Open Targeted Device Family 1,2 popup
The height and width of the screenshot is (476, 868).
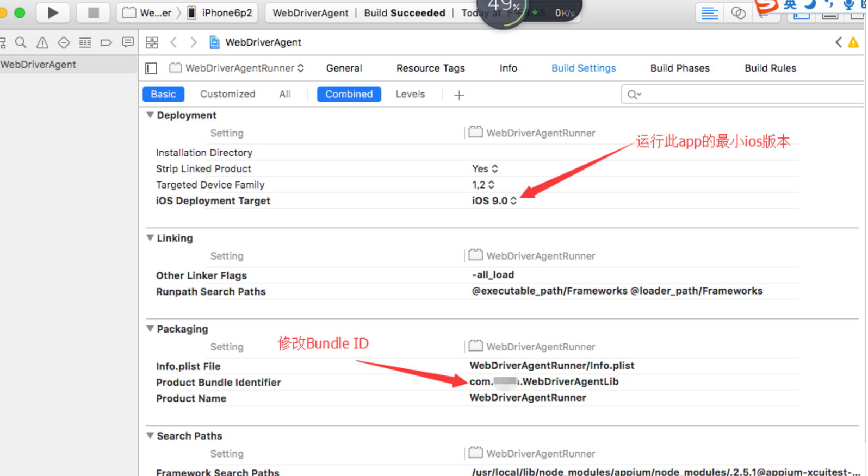[483, 185]
